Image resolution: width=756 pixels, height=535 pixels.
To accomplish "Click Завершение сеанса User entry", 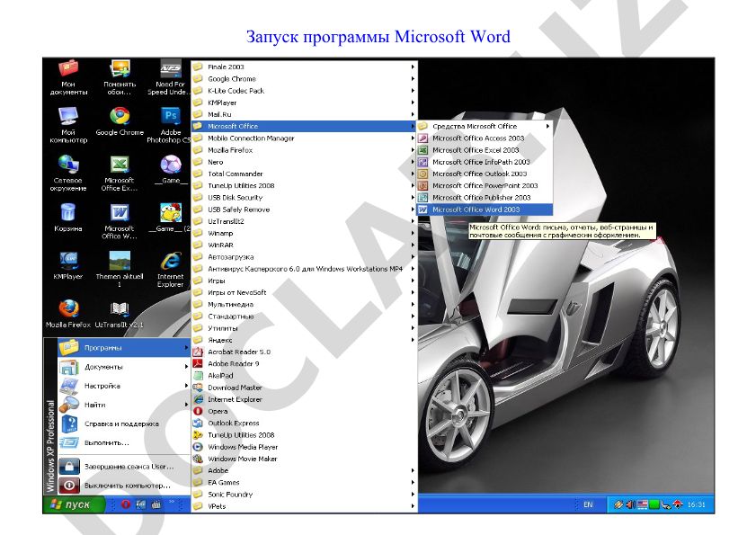I will [x=124, y=467].
